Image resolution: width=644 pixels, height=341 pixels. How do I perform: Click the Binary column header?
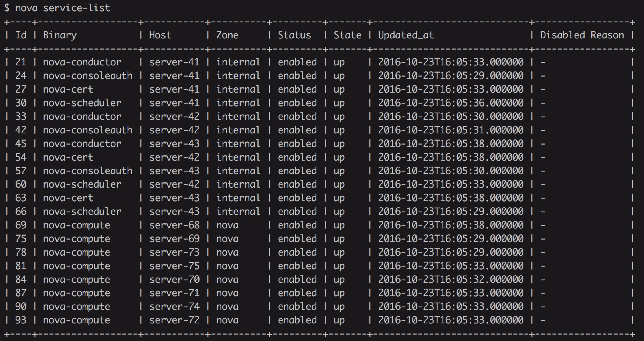click(60, 35)
